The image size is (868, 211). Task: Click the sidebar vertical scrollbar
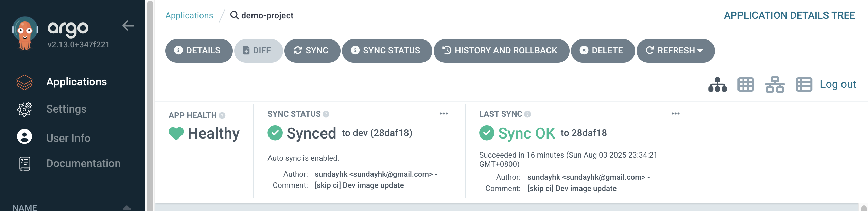point(150,105)
